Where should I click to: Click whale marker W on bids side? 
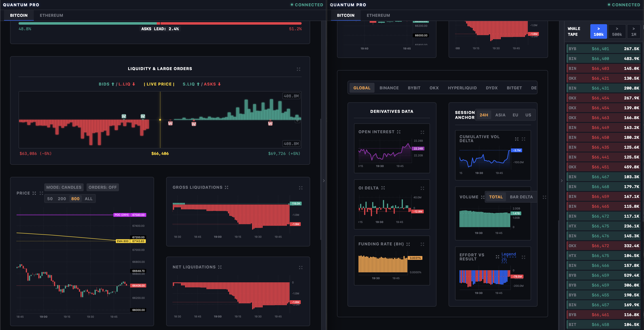coord(124,116)
